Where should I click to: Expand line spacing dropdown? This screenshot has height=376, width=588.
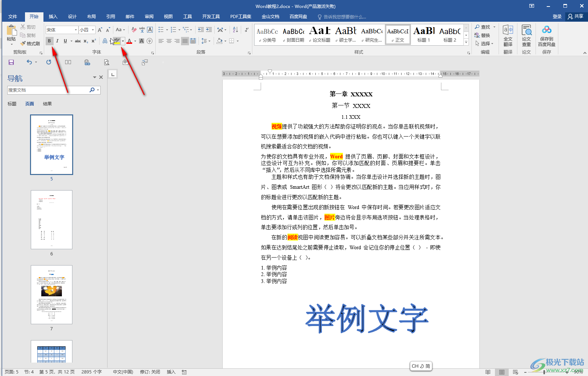tap(209, 41)
